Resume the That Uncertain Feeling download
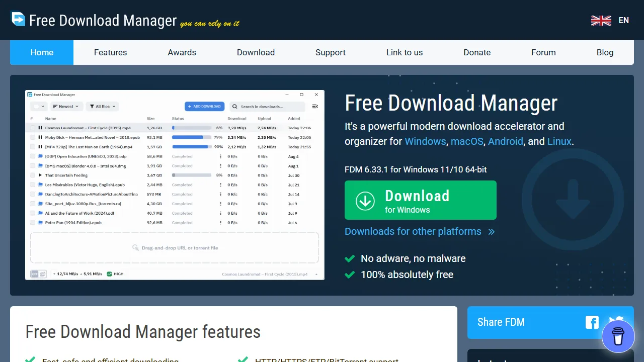The height and width of the screenshot is (362, 644). click(40, 175)
